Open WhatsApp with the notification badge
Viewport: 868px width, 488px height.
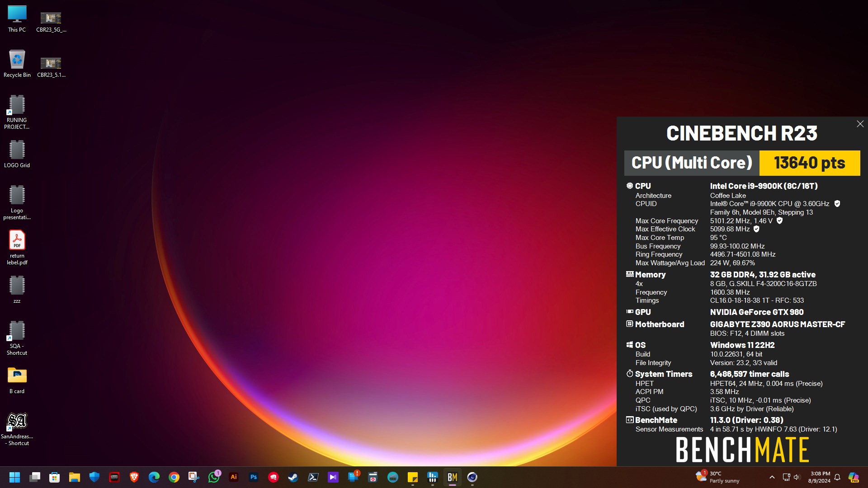click(214, 477)
